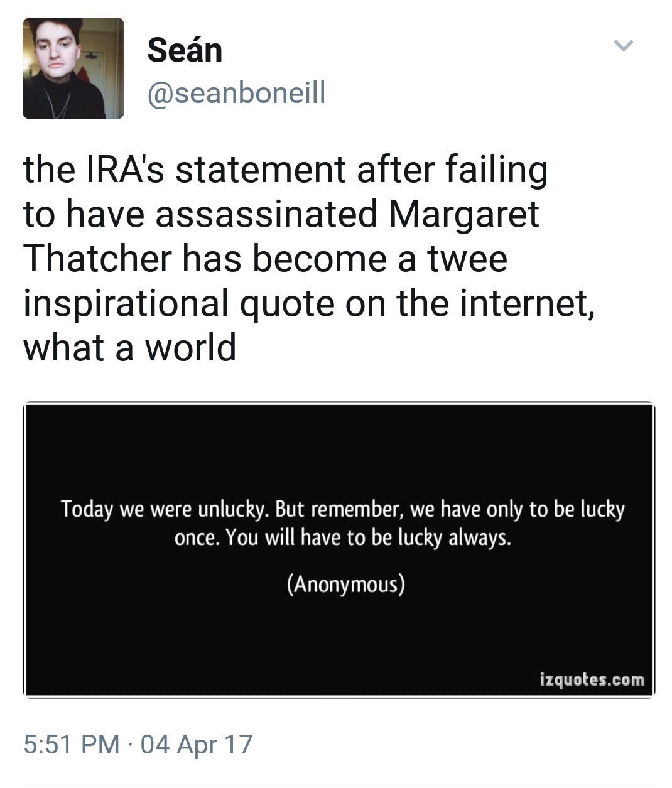The width and height of the screenshot is (672, 788).
Task: Open the tweet options chevron menu
Action: click(x=623, y=45)
